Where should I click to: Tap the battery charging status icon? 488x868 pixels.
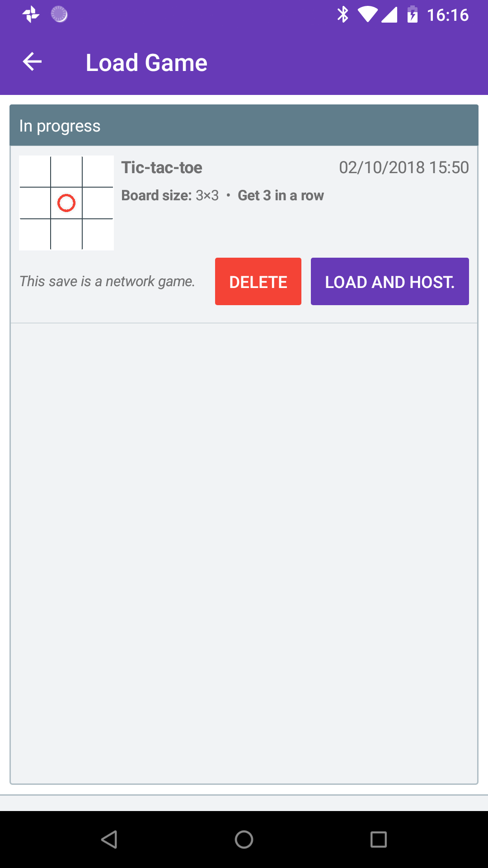pos(412,14)
